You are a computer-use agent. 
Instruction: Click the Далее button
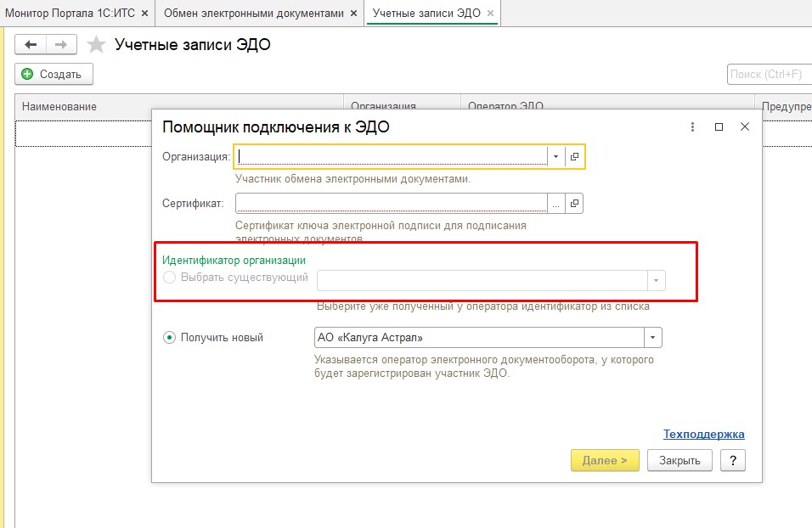coord(605,460)
